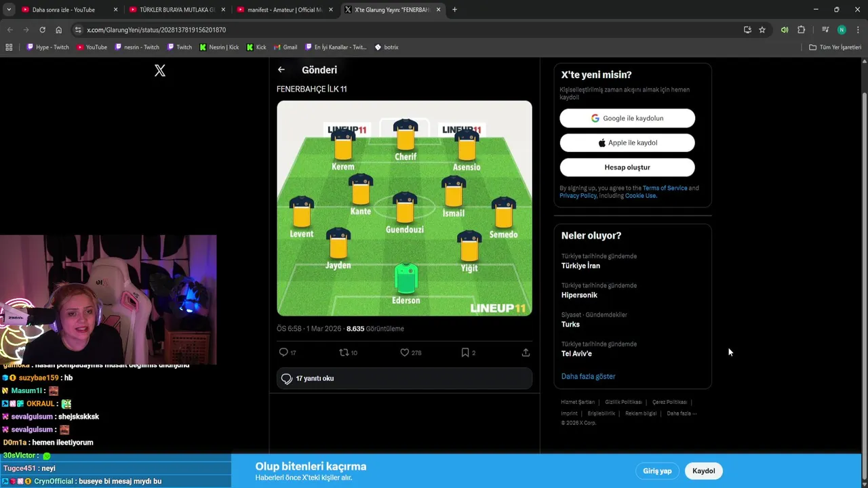Open plain Twitch bookmark
This screenshot has height=488, width=868.
coord(179,47)
